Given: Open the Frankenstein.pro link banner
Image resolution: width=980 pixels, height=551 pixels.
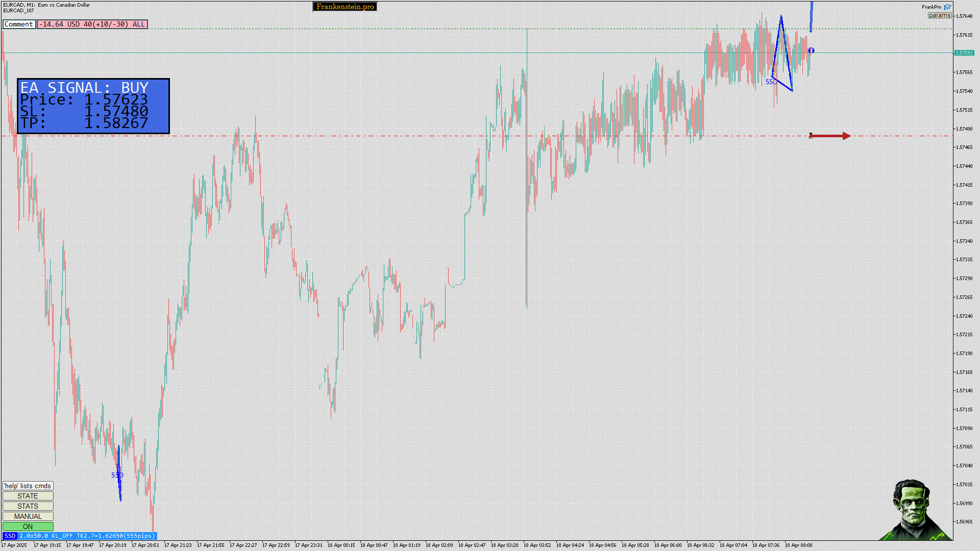Looking at the screenshot, I should [345, 7].
